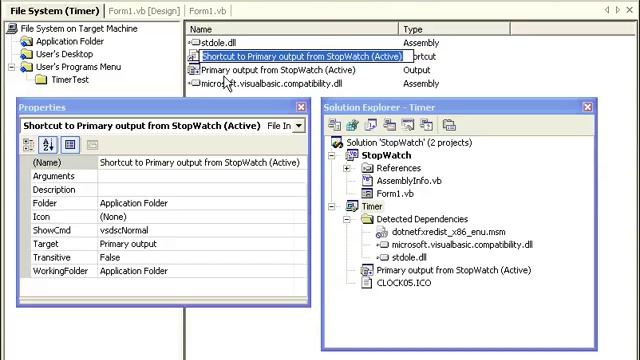Click the Properties view button in Properties toolbar
Screen dimensions: 640x360
coord(70,144)
